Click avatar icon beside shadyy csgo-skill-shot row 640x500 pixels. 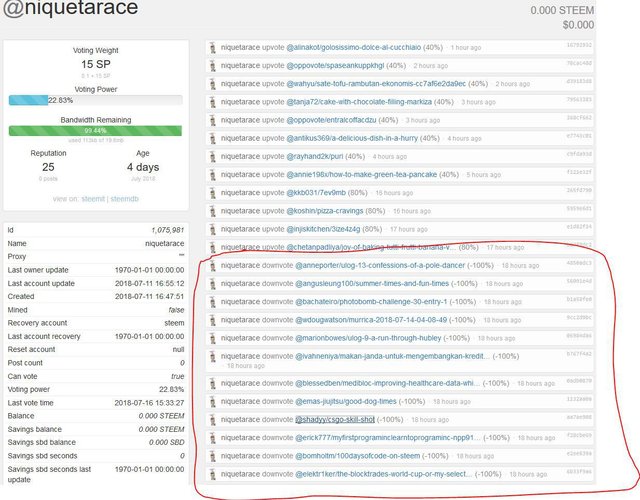click(x=212, y=420)
